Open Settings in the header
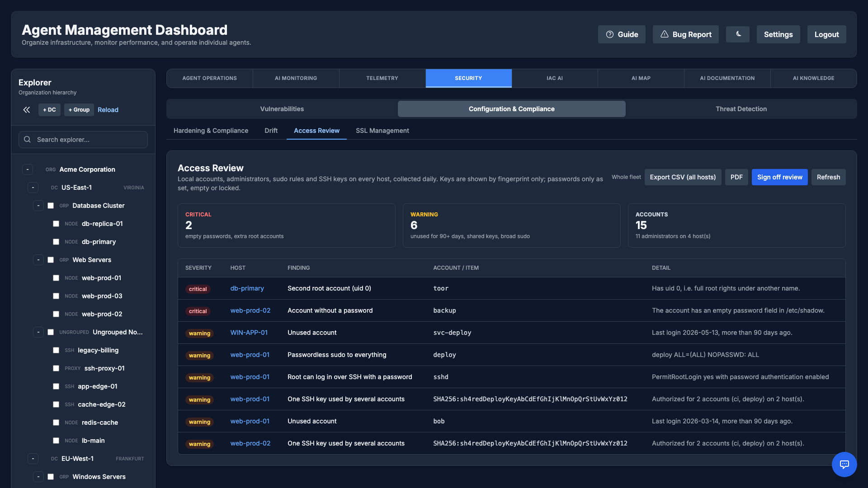868x488 pixels. click(778, 34)
